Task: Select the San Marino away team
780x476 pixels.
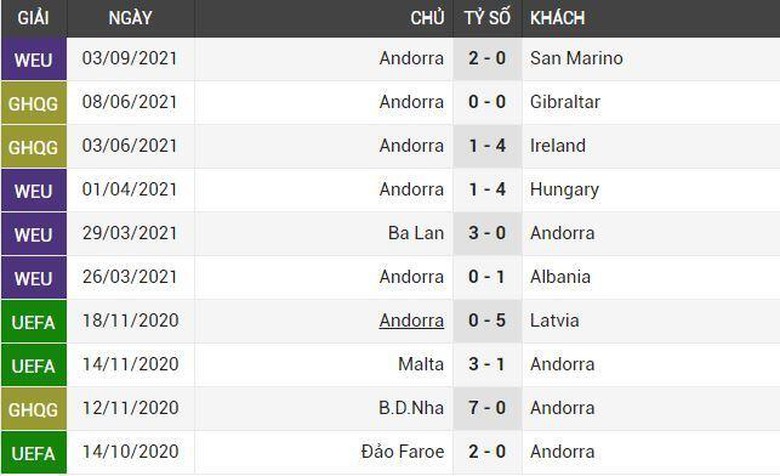Action: point(576,58)
